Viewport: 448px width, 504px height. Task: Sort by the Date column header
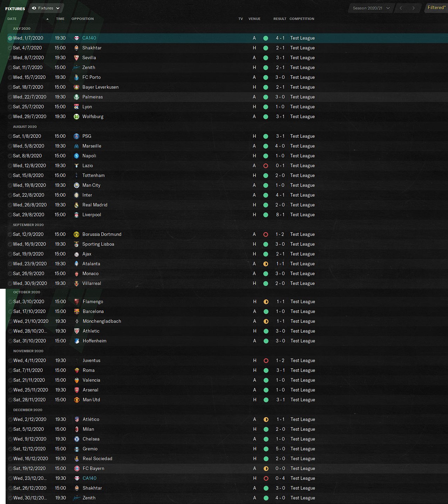click(12, 19)
